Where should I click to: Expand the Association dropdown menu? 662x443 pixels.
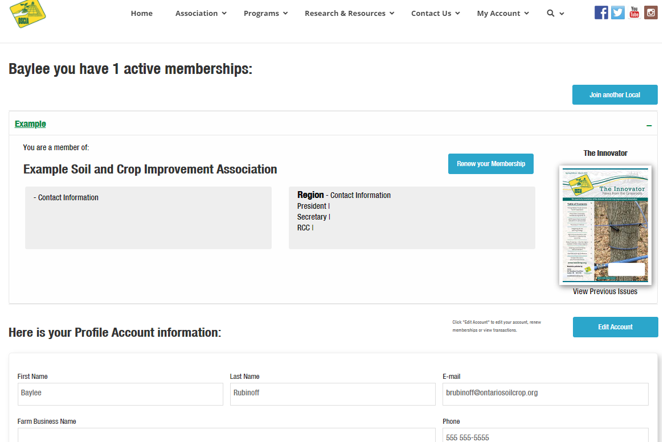pos(200,14)
